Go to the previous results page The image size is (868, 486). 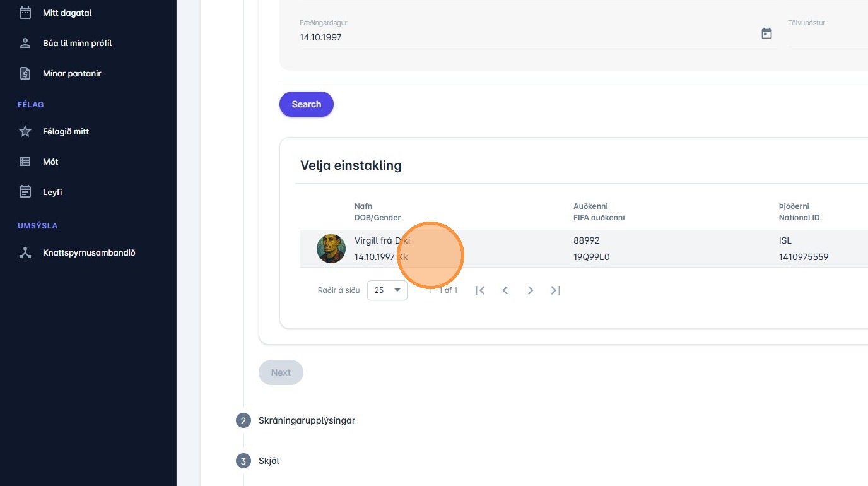[505, 290]
